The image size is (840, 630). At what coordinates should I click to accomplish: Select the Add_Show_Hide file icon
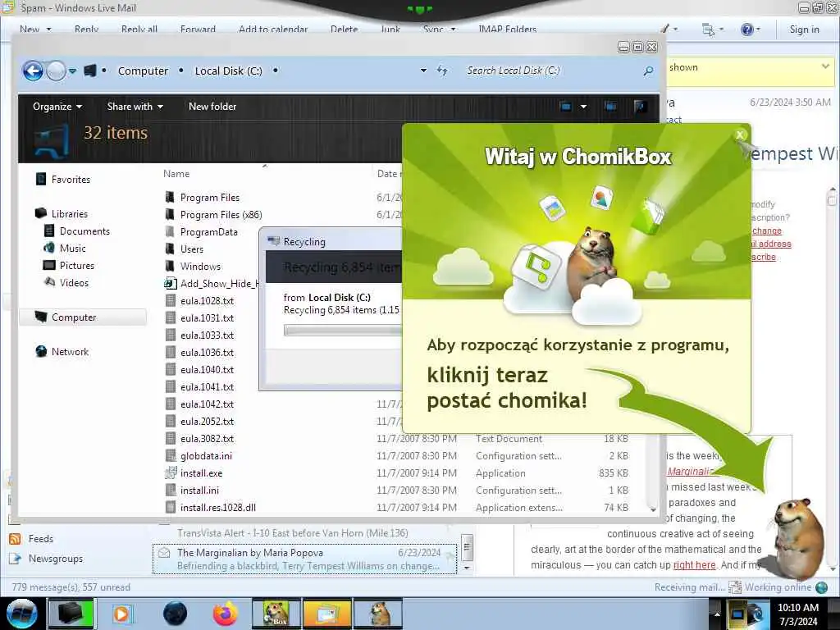171,283
